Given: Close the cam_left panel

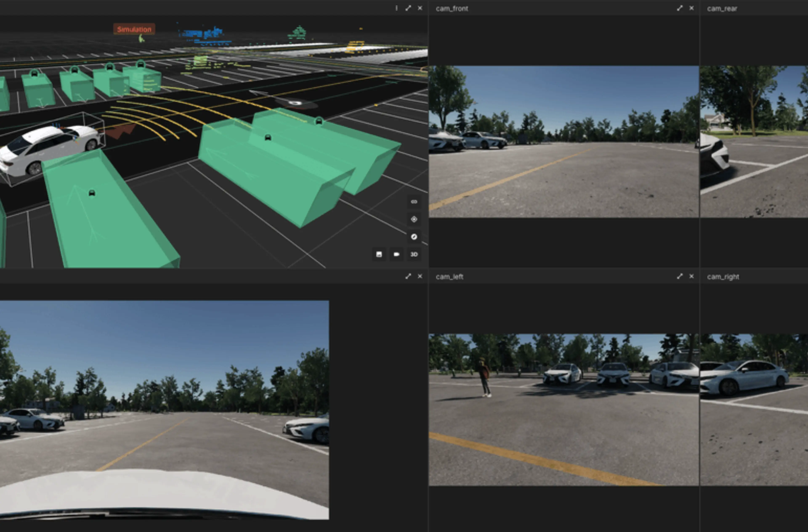Looking at the screenshot, I should (x=692, y=276).
